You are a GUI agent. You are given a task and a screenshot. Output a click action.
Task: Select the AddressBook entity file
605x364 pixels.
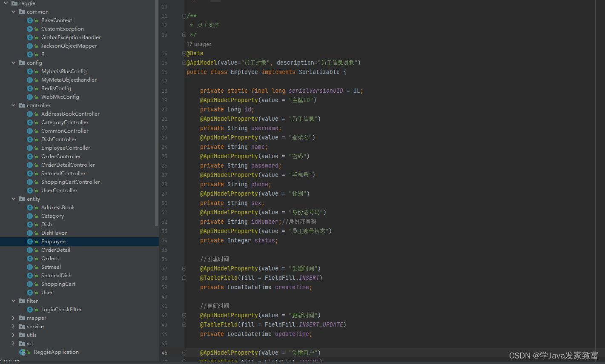point(58,208)
